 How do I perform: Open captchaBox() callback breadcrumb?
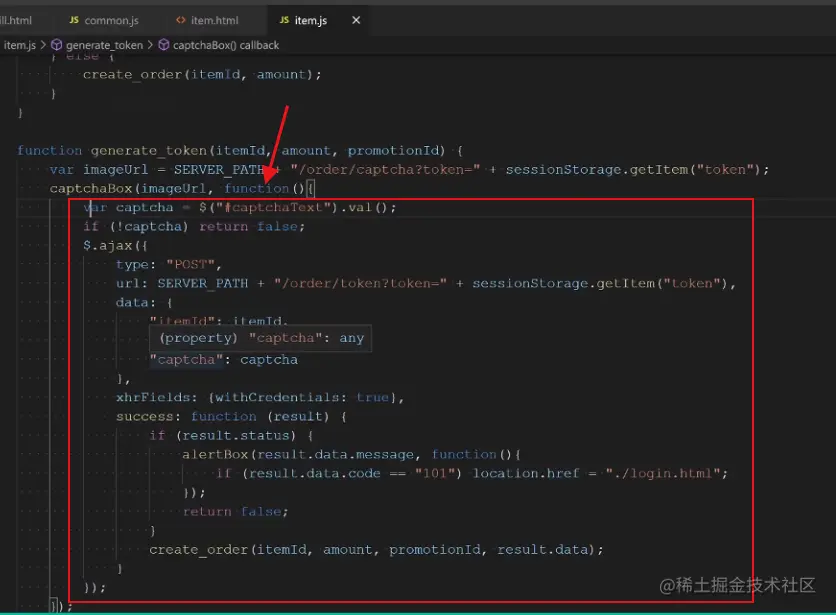[226, 45]
